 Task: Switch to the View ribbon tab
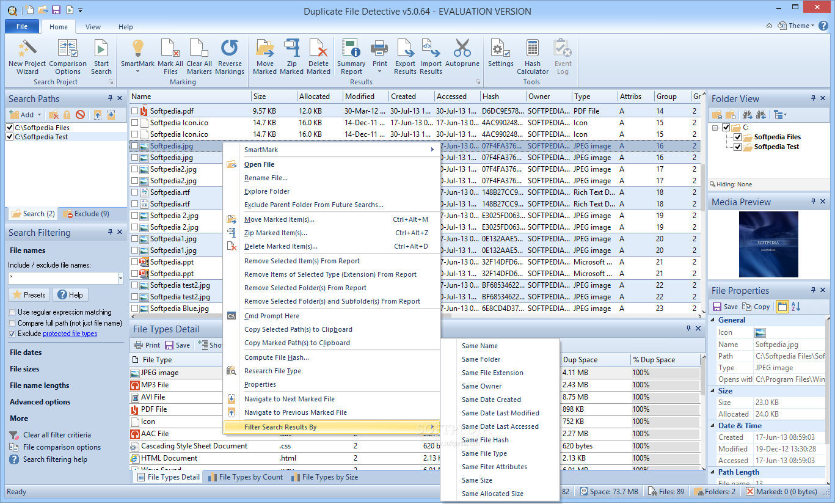click(93, 27)
